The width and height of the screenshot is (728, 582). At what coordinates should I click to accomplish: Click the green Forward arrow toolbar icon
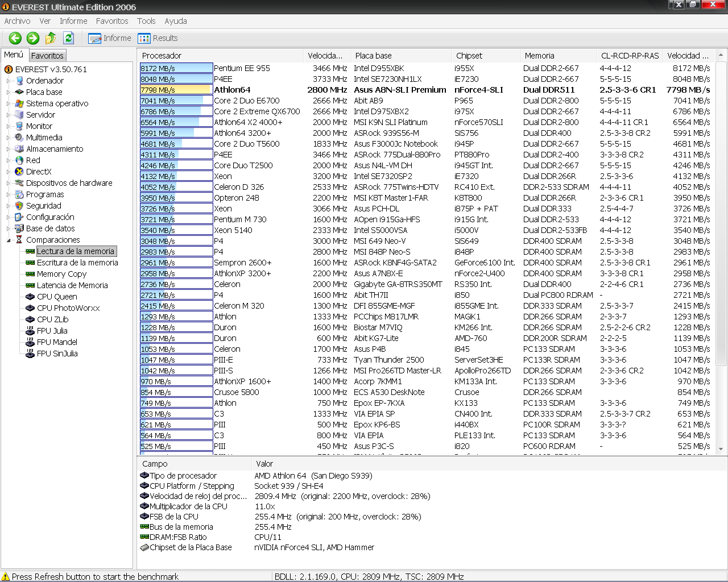(33, 38)
